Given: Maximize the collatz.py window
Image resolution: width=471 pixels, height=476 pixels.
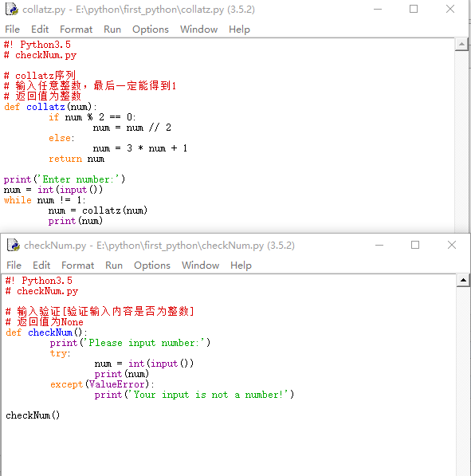Looking at the screenshot, I should tap(414, 9).
